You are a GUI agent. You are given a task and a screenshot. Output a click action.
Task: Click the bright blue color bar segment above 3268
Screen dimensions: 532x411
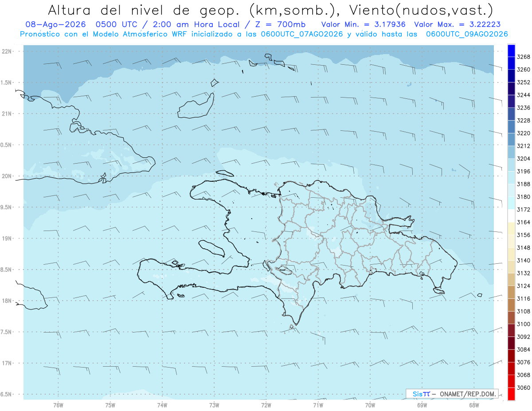(511, 51)
